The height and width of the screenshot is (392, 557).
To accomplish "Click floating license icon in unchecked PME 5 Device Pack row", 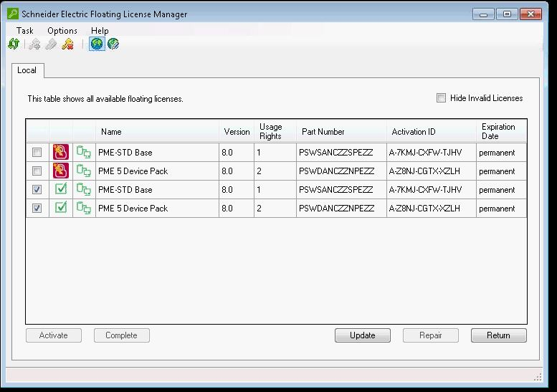I will [84, 171].
